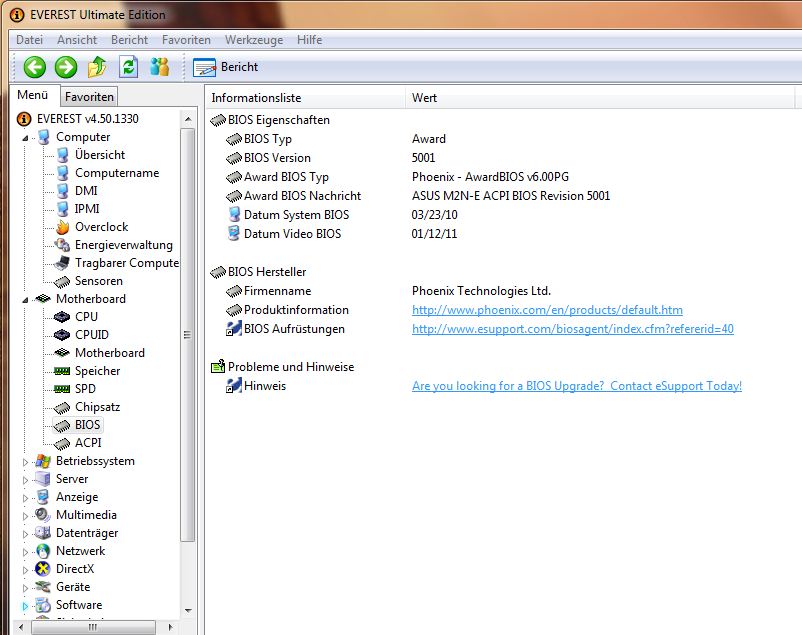This screenshot has height=635, width=802.
Task: Expand the Multimedia node
Action: [x=25, y=516]
